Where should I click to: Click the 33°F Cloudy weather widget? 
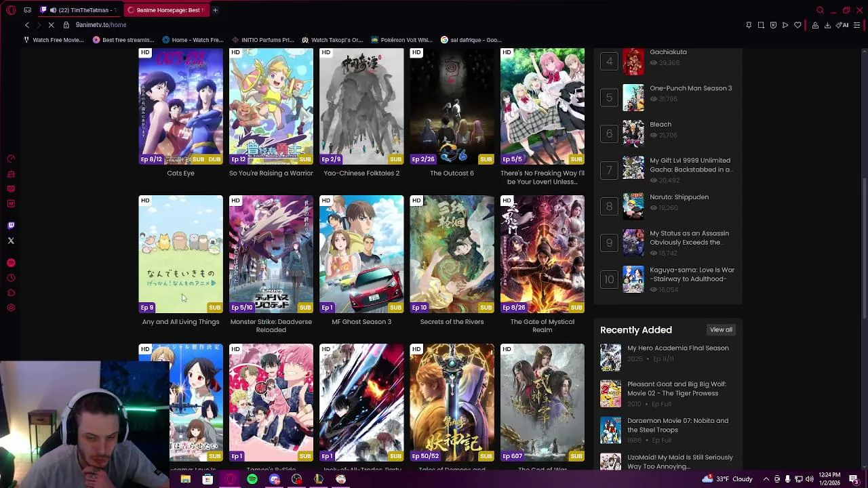pyautogui.click(x=728, y=479)
